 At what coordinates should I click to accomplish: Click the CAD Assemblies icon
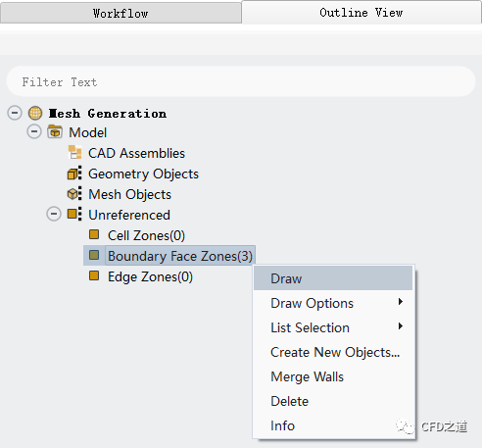point(74,152)
